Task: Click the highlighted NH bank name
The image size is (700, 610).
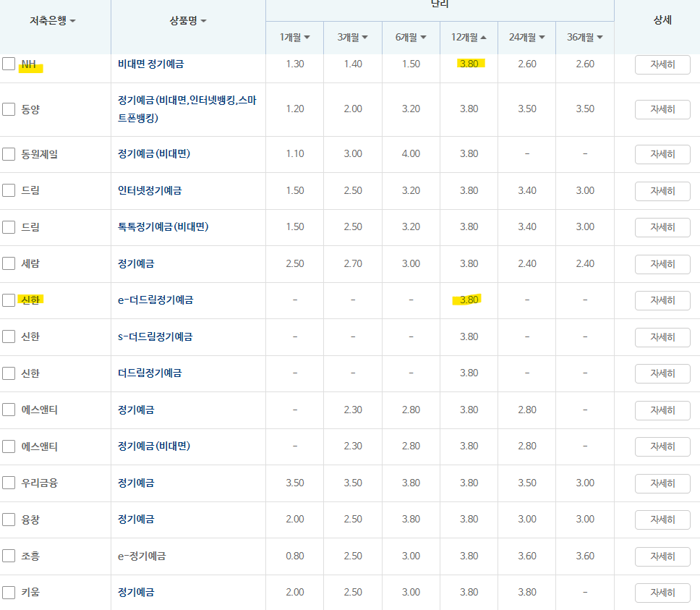Action: tap(29, 64)
